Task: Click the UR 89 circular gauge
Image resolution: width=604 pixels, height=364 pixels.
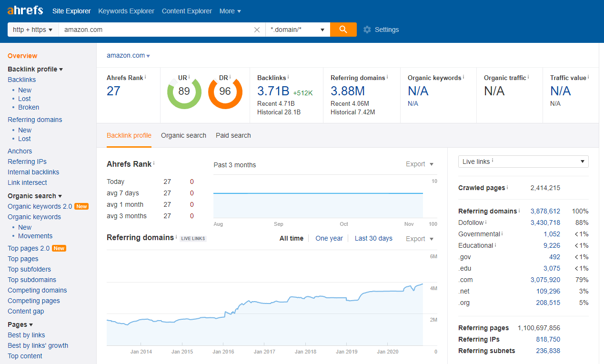Action: click(184, 92)
